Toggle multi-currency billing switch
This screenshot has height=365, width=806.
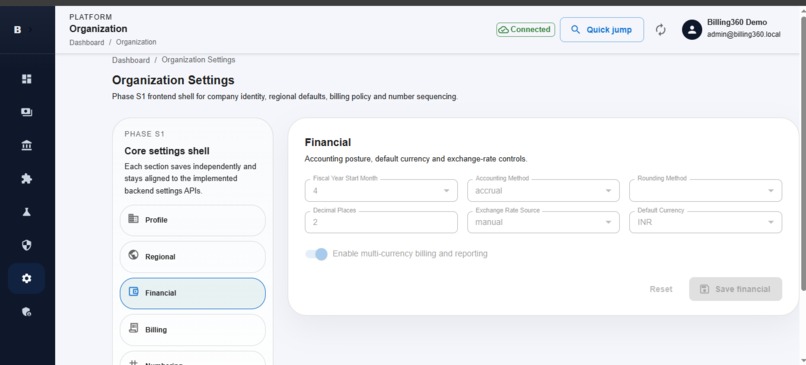pos(316,254)
